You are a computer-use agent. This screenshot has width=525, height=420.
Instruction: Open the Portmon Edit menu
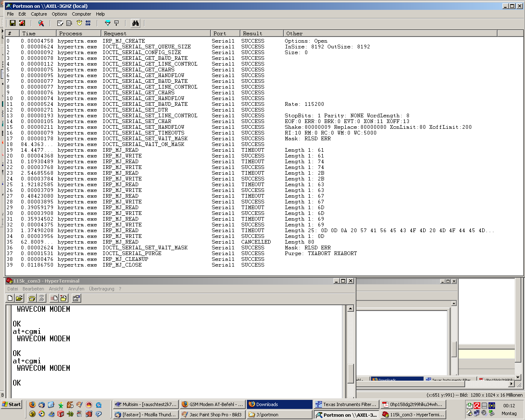(x=22, y=14)
